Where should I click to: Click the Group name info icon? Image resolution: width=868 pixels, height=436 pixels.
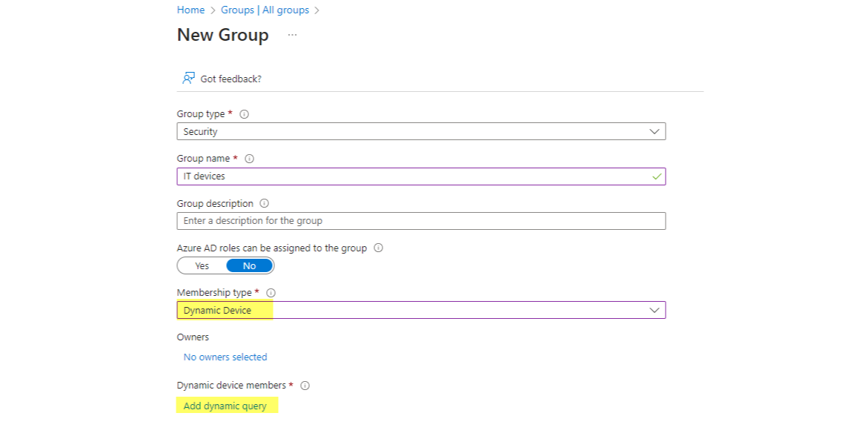point(248,158)
